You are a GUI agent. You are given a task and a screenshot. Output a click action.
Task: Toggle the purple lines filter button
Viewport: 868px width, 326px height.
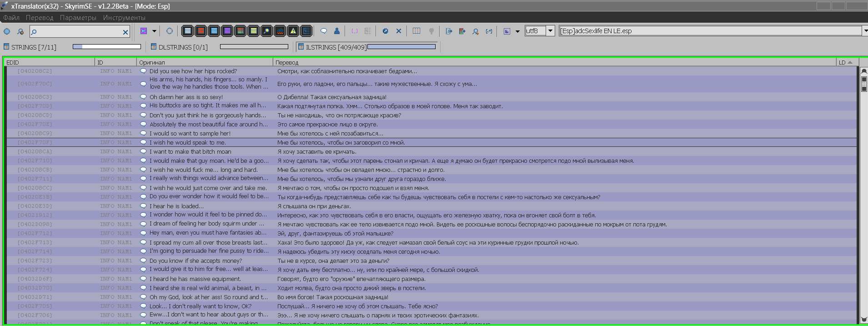click(x=227, y=31)
